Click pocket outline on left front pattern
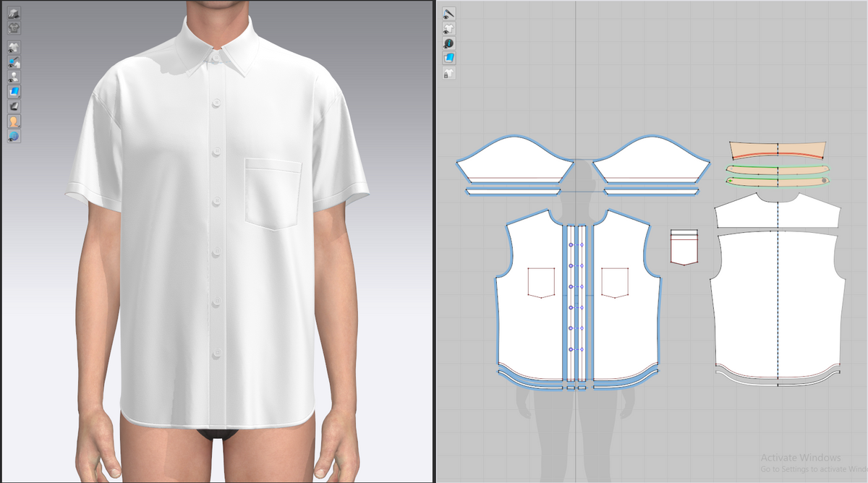The image size is (868, 483). coord(540,282)
